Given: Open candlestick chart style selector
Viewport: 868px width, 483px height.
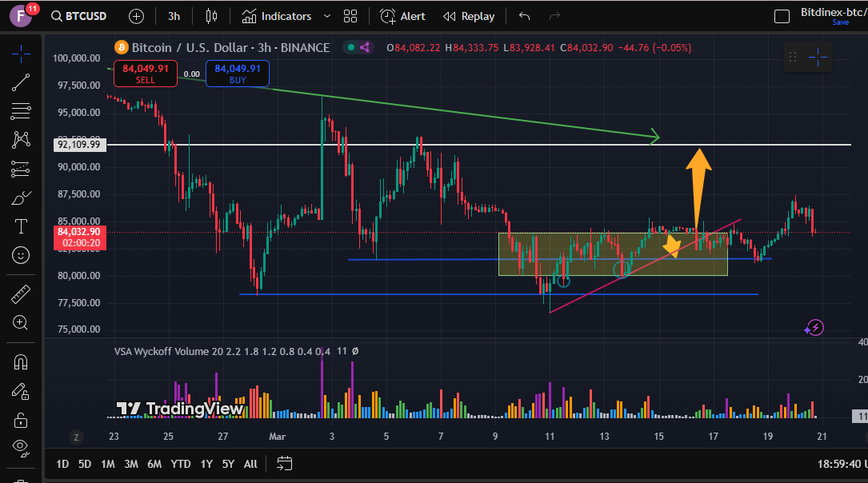Looking at the screenshot, I should [211, 17].
